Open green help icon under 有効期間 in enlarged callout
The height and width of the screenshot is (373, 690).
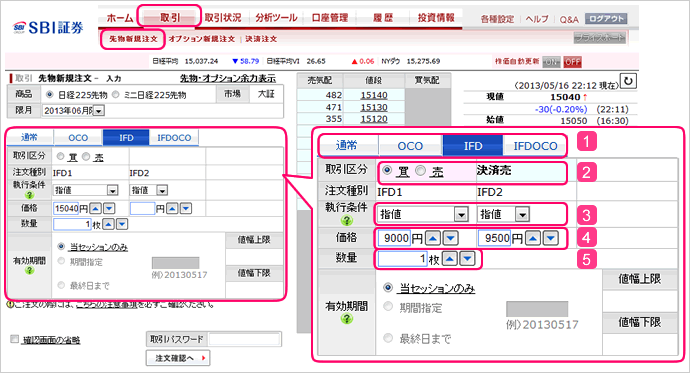coord(347,318)
